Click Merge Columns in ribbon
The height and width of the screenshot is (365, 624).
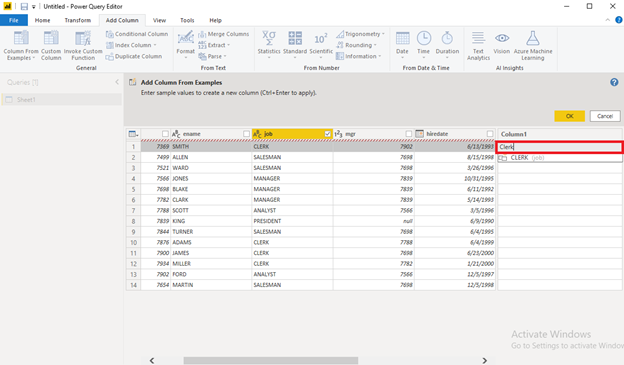tap(224, 34)
